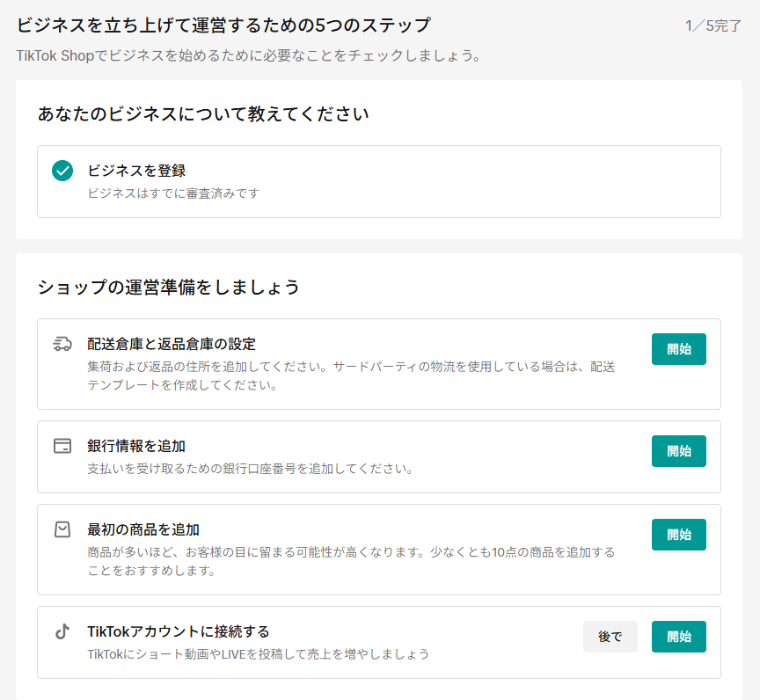Click the あなたのビジネスについて教えてください section heading
760x700 pixels.
(202, 113)
